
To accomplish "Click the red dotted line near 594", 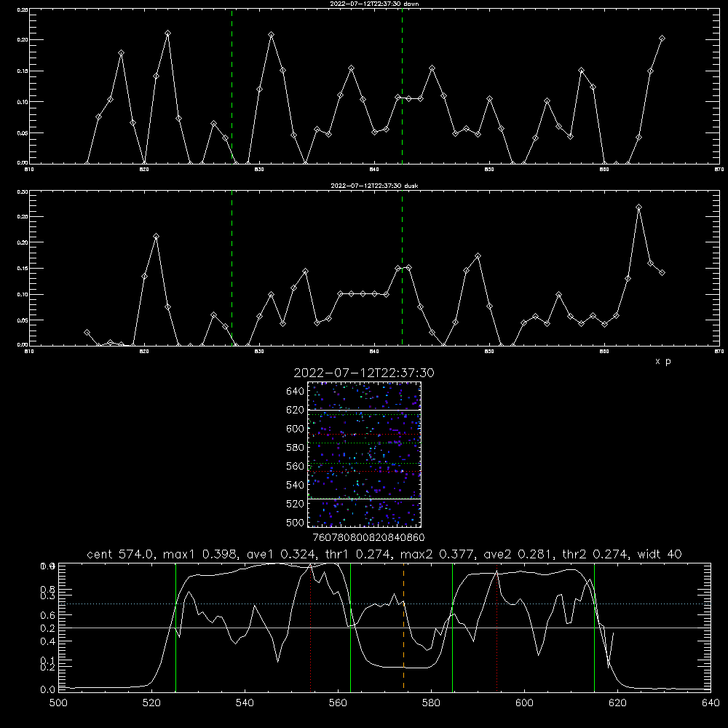I will click(496, 627).
